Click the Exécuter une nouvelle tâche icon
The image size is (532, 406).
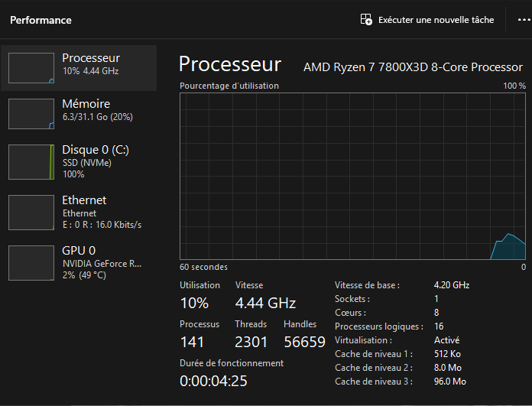366,19
